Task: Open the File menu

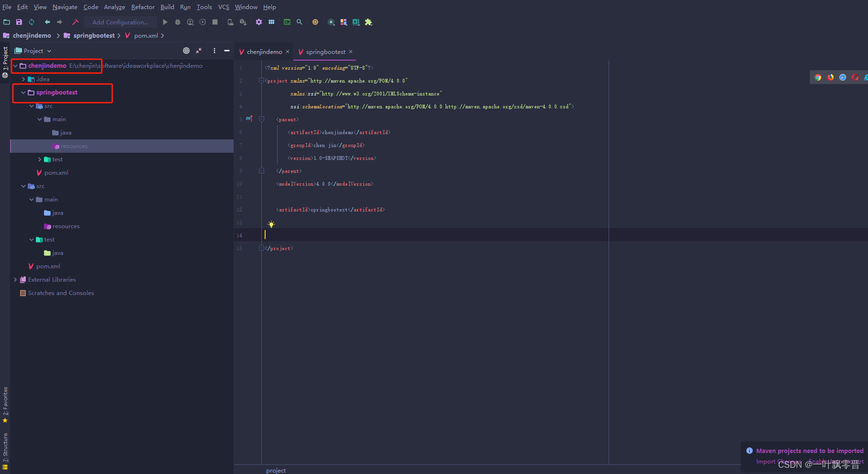Action: coord(7,7)
